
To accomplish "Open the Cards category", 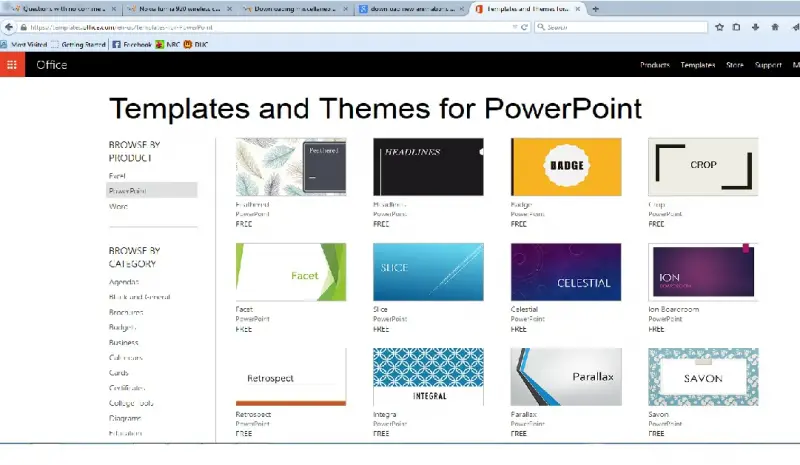I will click(118, 373).
